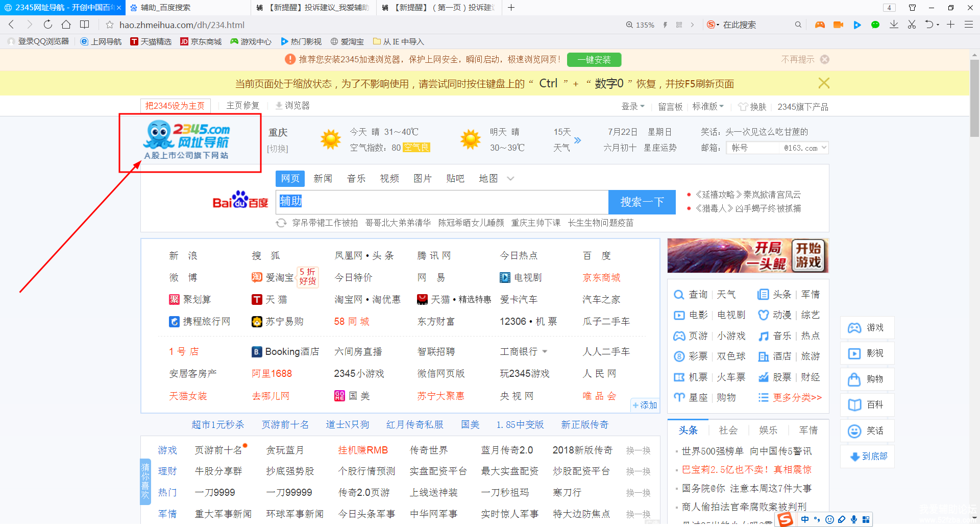Switch to the 娱乐 news tab

coord(768,430)
